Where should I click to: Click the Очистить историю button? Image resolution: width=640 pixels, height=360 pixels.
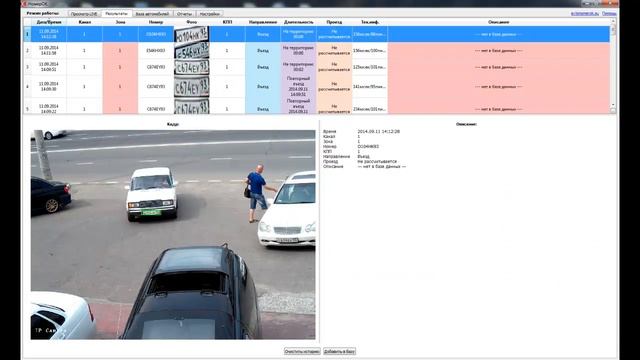302,351
